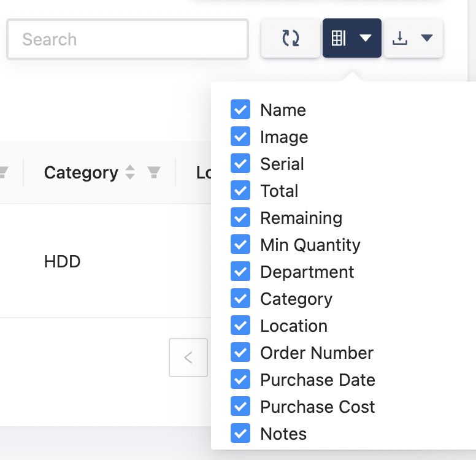The width and height of the screenshot is (476, 460).
Task: Sort by Category column arrows
Action: click(x=130, y=173)
